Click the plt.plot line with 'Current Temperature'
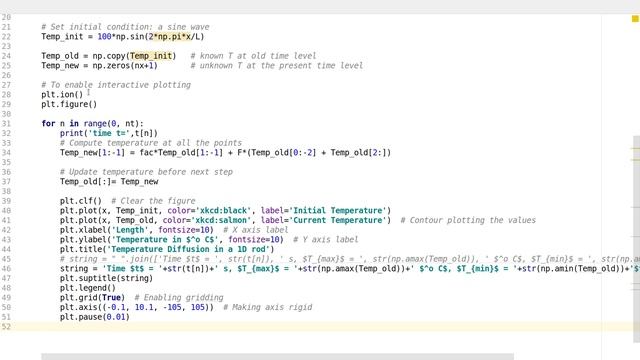The width and height of the screenshot is (640, 360). [x=225, y=220]
